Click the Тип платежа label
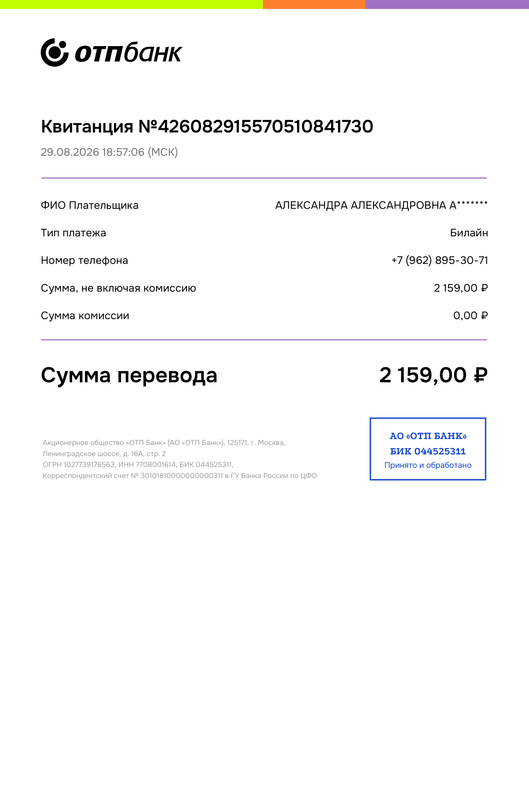Screen dimensions: 529x800 [x=73, y=233]
